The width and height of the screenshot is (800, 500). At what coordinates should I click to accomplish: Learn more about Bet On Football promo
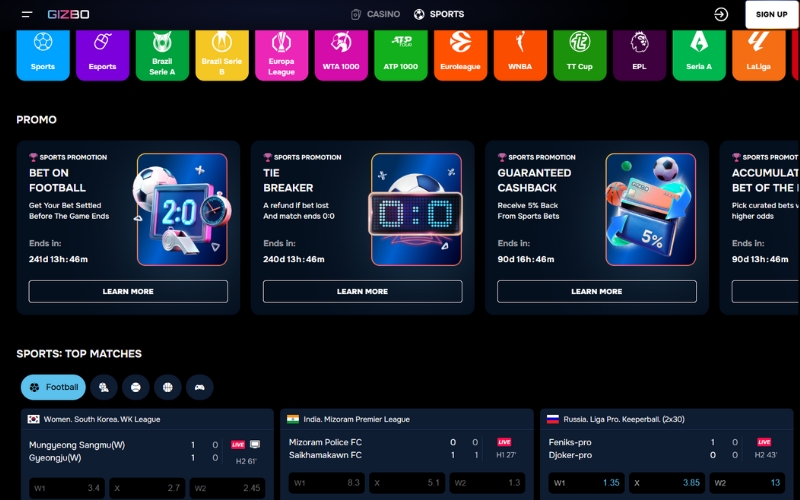click(128, 291)
